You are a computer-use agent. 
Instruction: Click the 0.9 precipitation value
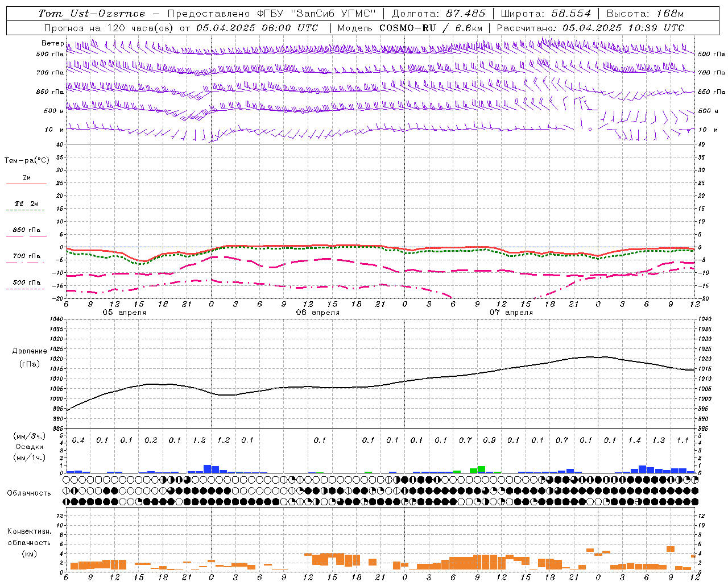(489, 440)
